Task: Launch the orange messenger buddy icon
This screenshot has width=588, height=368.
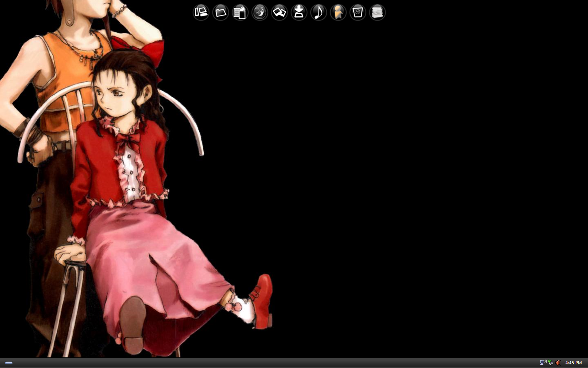Action: 338,12
